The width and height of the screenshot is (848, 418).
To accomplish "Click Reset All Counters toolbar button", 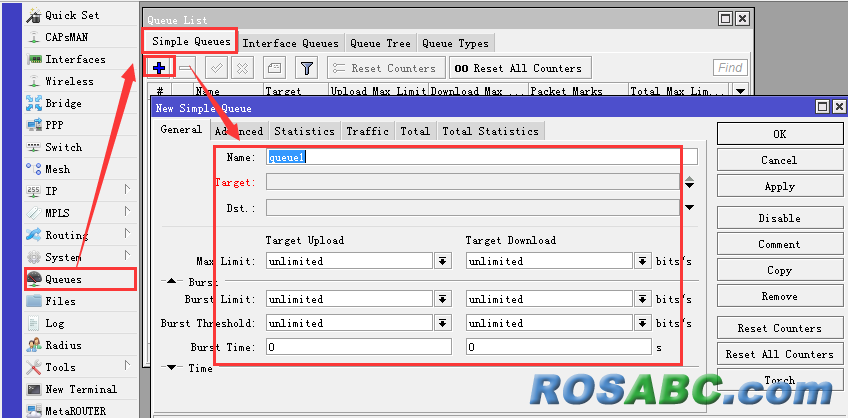I will tap(519, 68).
